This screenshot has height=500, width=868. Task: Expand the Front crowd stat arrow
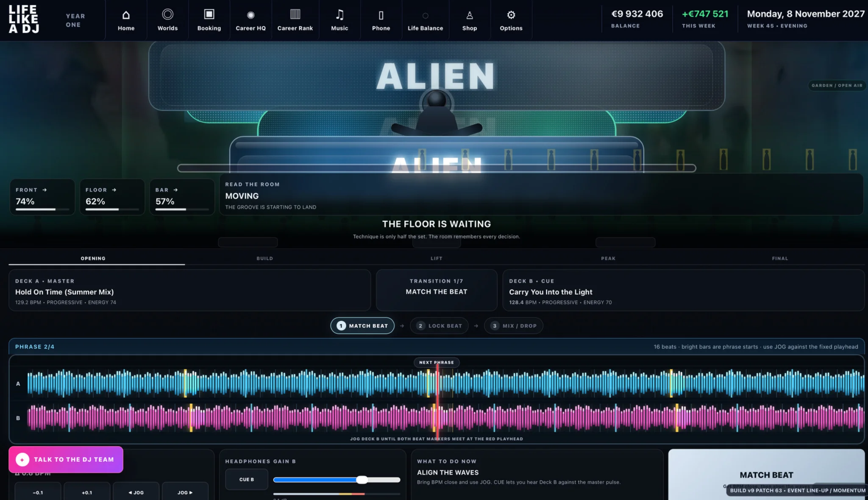point(45,190)
